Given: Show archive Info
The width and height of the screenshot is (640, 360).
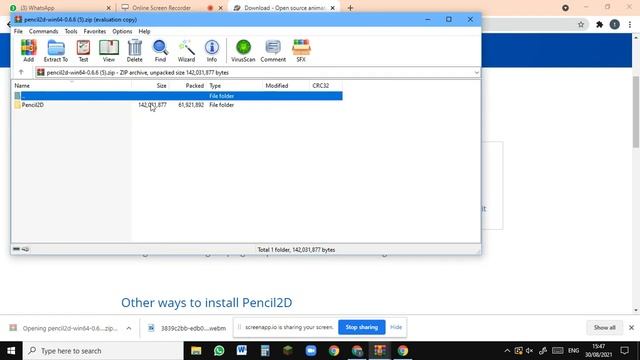Looking at the screenshot, I should 211,51.
